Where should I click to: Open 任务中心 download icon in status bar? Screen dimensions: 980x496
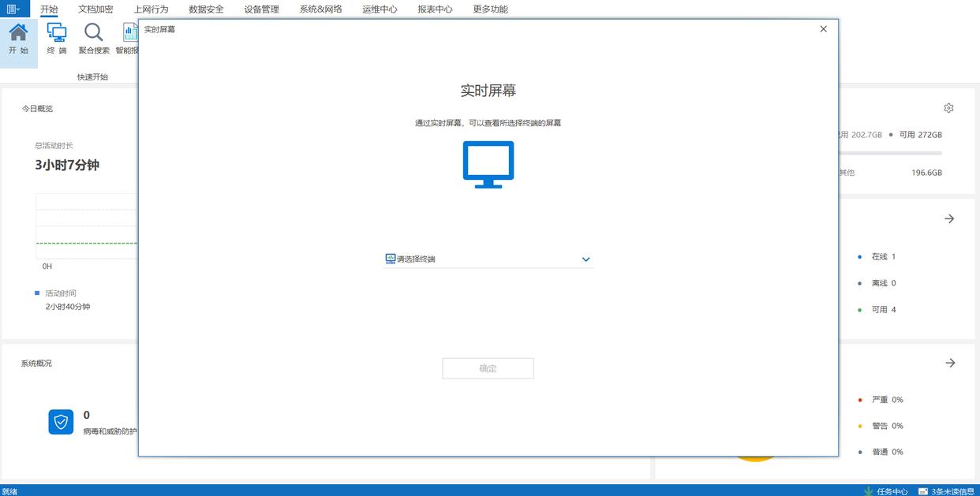(868, 490)
